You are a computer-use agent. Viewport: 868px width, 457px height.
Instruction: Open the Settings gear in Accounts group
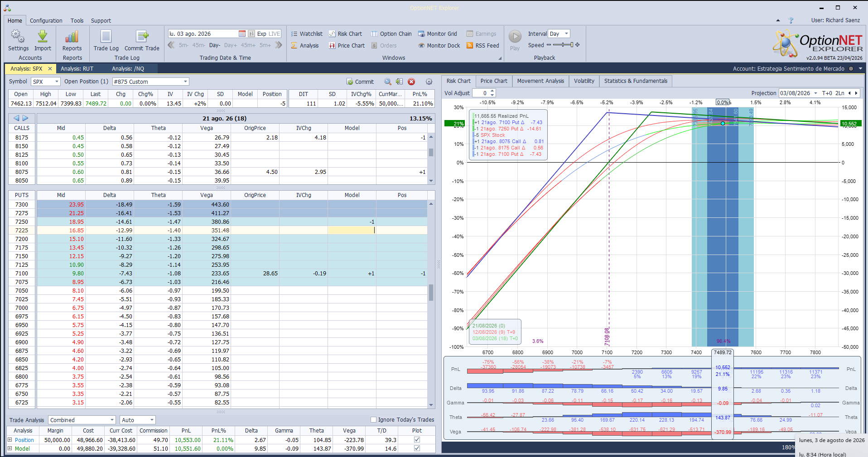click(x=18, y=40)
